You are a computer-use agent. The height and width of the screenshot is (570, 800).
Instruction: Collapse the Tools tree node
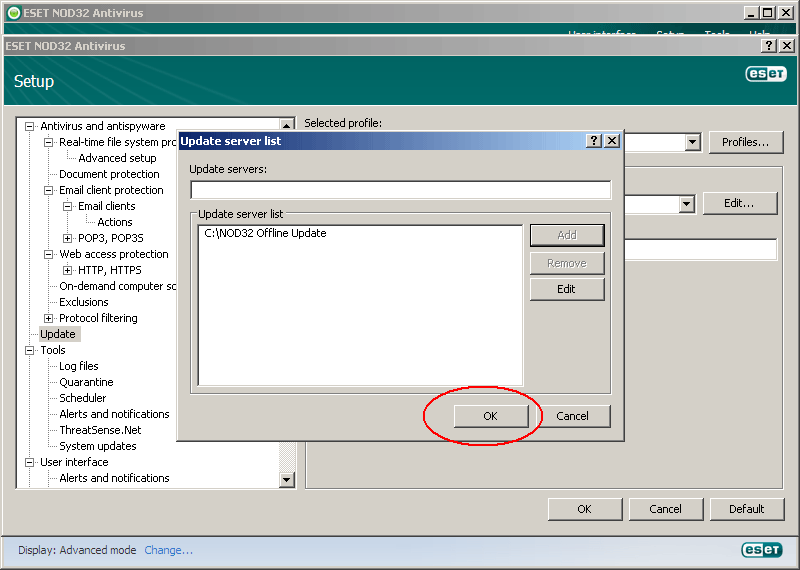point(30,350)
